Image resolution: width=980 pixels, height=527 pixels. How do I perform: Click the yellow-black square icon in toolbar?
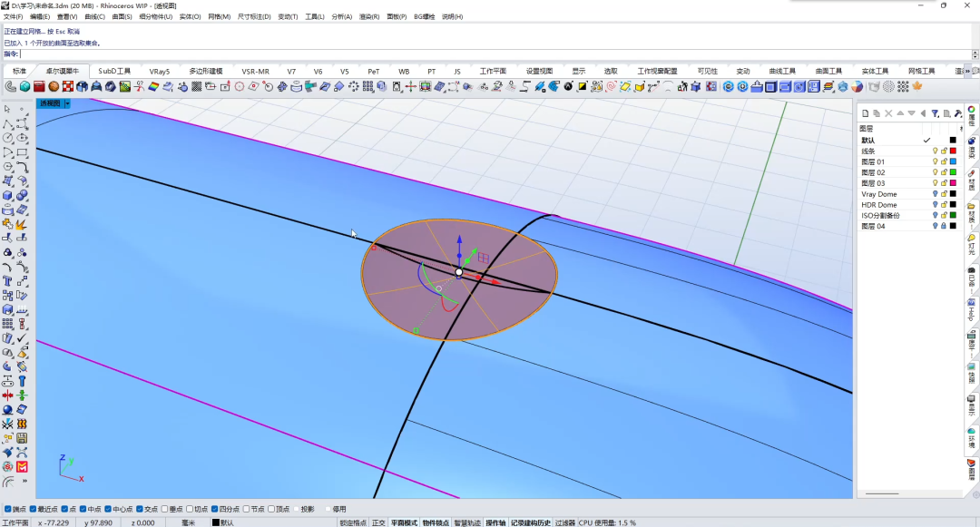click(x=583, y=87)
